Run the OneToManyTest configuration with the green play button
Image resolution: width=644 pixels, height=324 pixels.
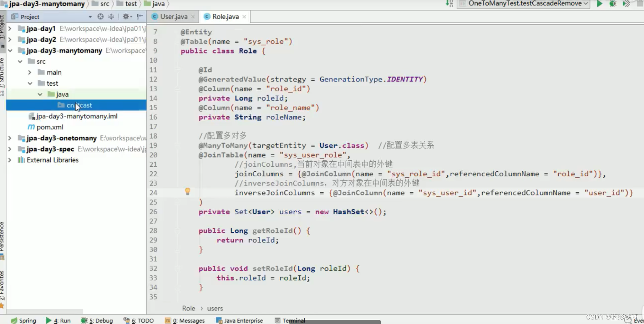(599, 4)
